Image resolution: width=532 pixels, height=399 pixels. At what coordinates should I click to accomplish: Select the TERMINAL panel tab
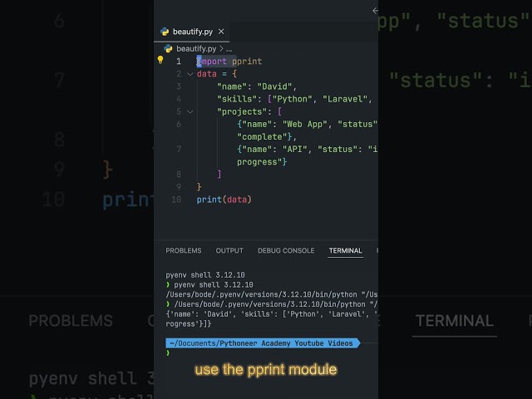click(346, 251)
